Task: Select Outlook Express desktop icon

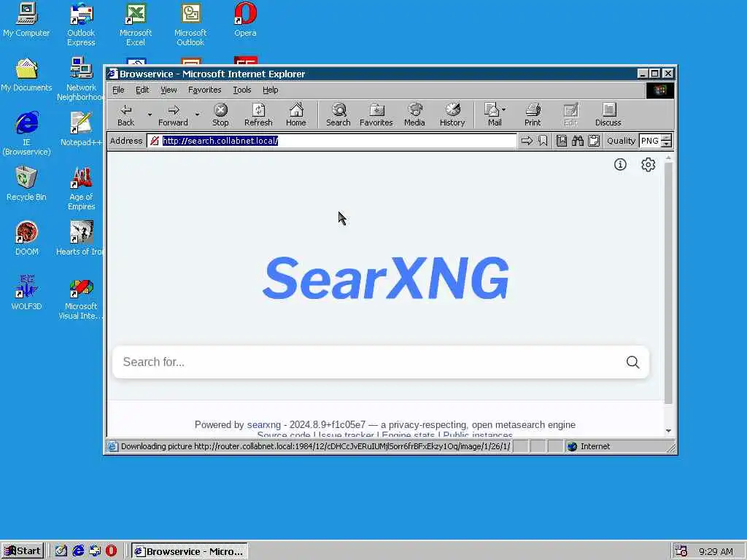Action: [x=81, y=25]
